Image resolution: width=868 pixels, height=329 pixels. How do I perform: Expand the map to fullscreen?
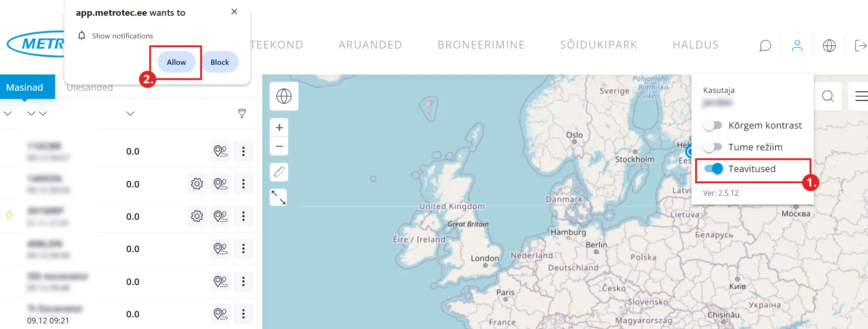(279, 198)
